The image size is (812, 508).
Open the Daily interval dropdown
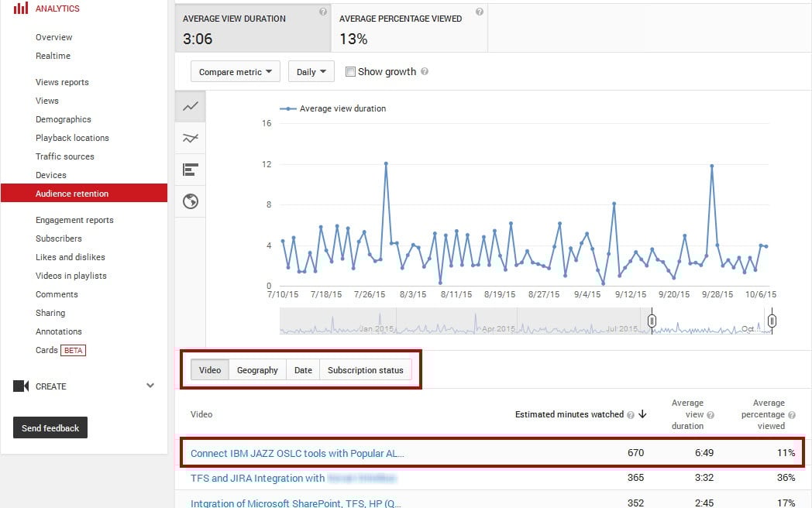pyautogui.click(x=311, y=71)
